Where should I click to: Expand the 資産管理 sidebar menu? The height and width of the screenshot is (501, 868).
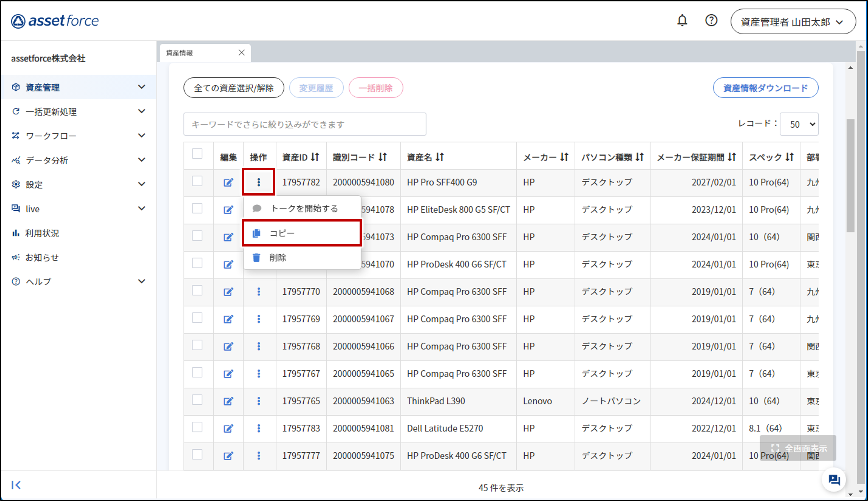tap(78, 87)
